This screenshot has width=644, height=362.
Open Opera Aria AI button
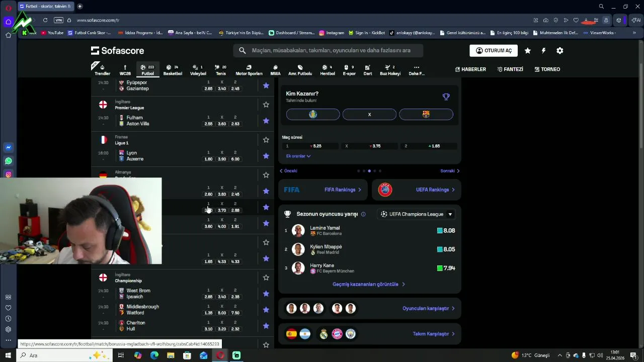point(635,20)
